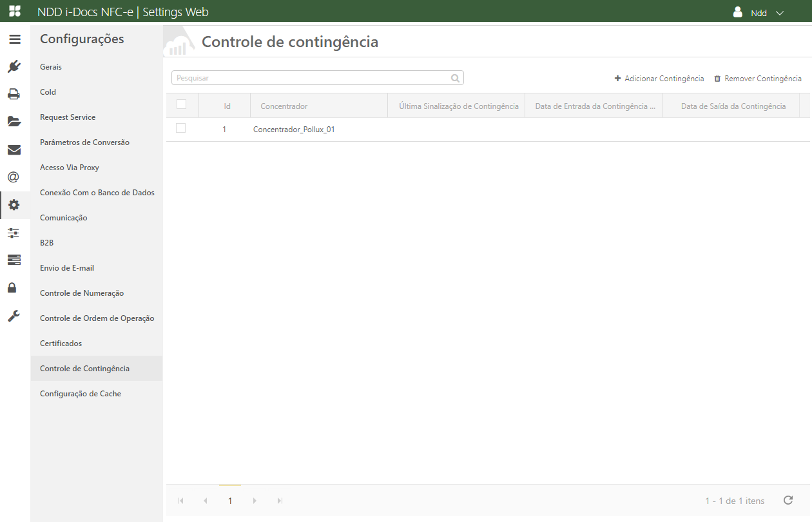Screen dimensions: 812x522
Task: Open the sliders sidebar icon
Action: coord(14,233)
